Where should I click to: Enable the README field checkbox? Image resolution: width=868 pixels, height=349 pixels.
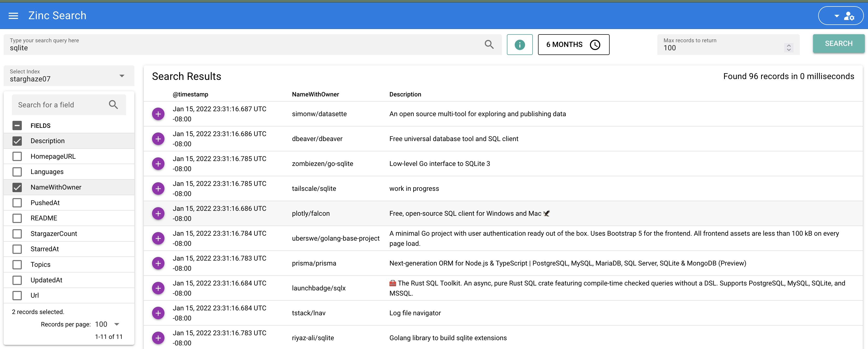coord(17,218)
